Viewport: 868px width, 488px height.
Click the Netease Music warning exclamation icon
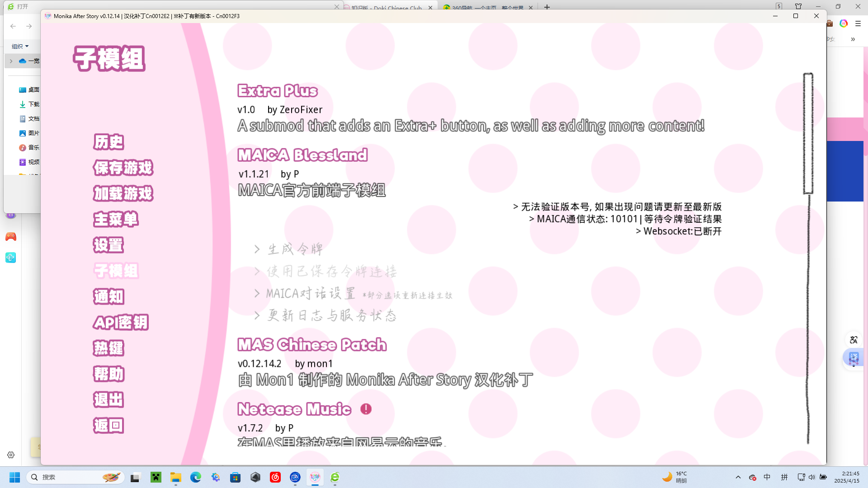pos(366,409)
